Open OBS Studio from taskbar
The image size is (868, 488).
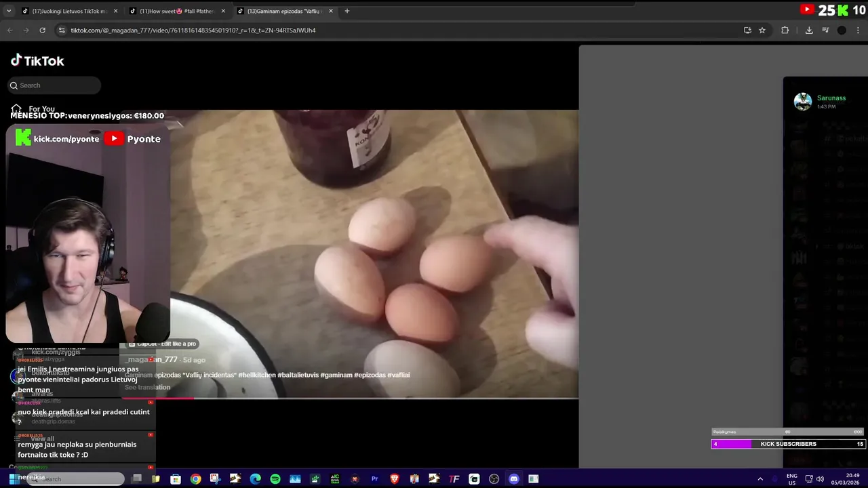point(494,479)
